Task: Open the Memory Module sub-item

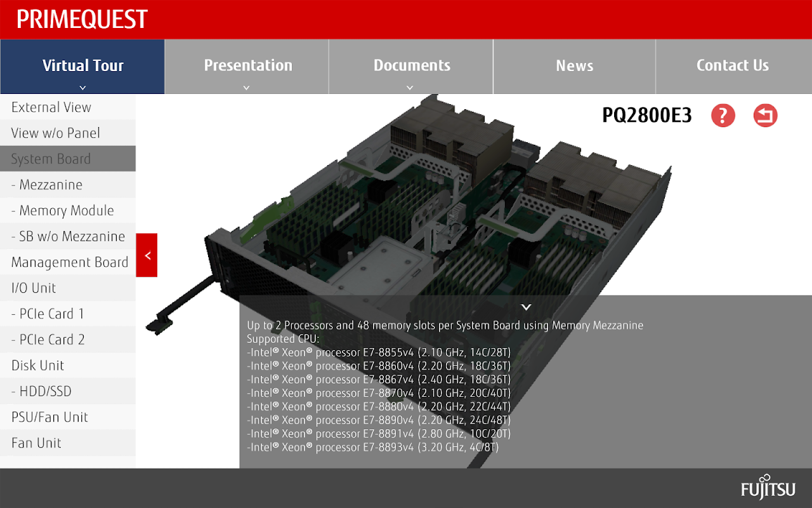Action: tap(68, 211)
